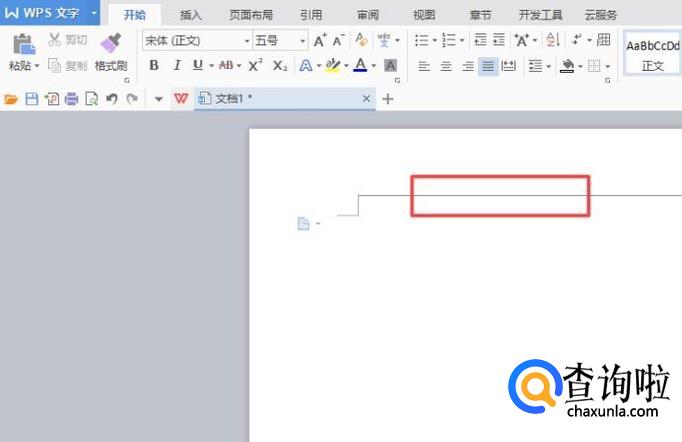682x442 pixels.
Task: Add a new document tab with plus button
Action: (x=388, y=99)
